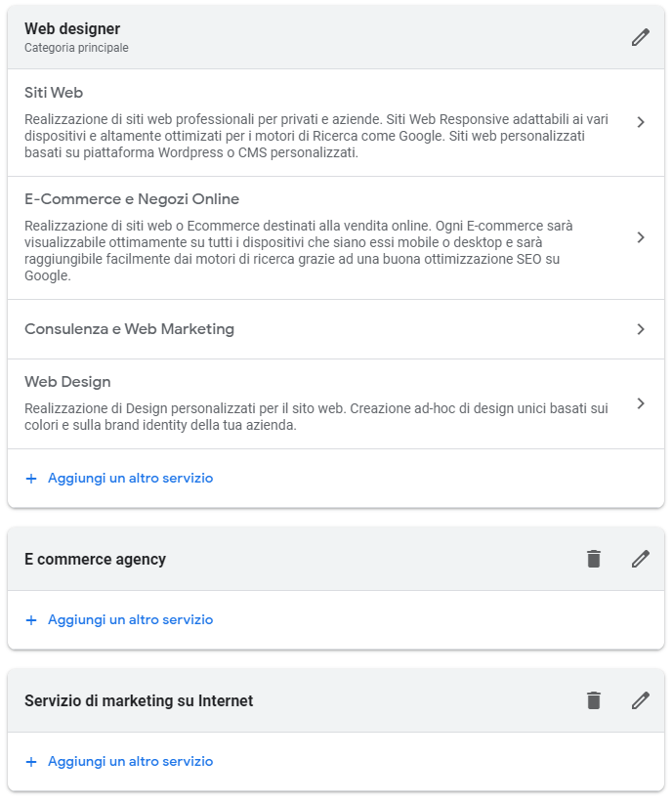Select the Consulenza e Web Marketing title
Image resolution: width=672 pixels, height=801 pixels.
click(x=129, y=329)
